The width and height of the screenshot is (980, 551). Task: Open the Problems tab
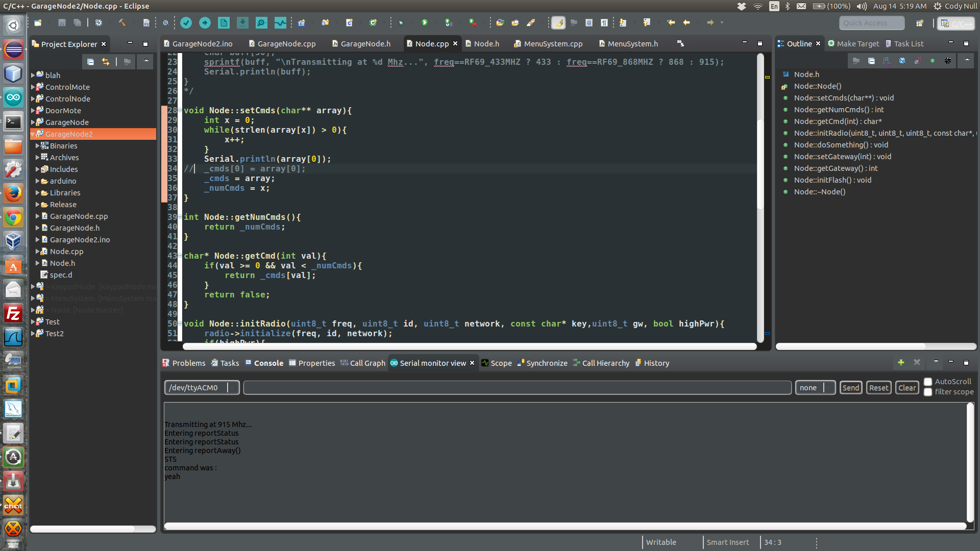tap(184, 363)
